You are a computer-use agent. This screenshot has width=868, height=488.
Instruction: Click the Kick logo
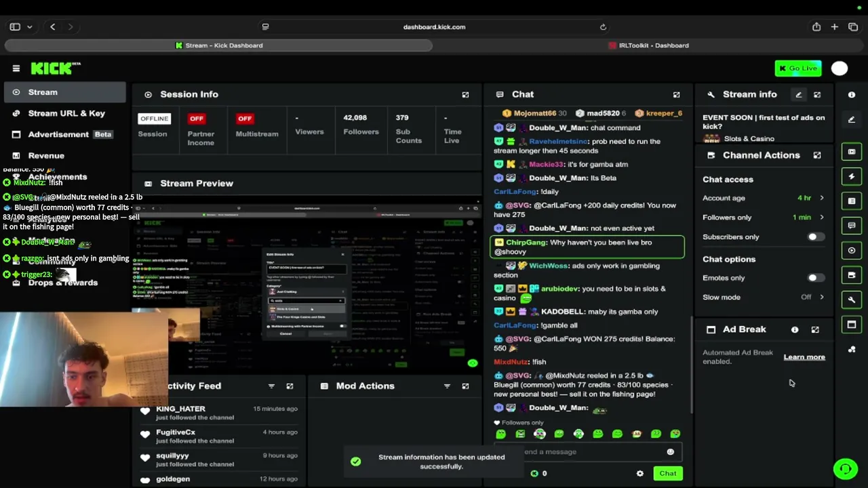(x=56, y=68)
